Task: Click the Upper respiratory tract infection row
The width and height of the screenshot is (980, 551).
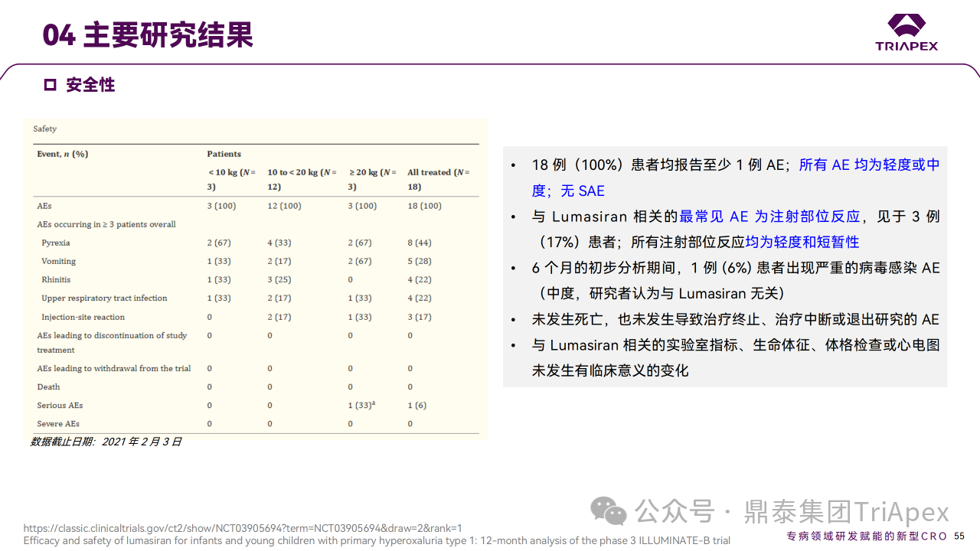Action: tap(104, 298)
